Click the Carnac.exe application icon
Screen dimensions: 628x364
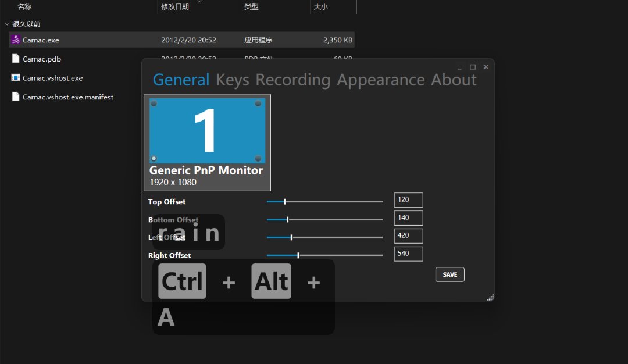pyautogui.click(x=16, y=40)
